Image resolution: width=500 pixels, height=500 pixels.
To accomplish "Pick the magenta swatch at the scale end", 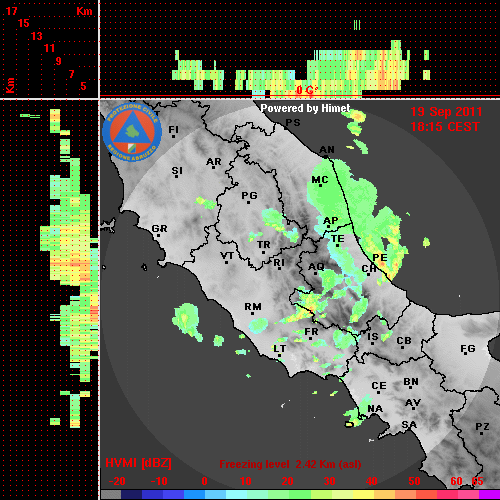I will (489, 494).
